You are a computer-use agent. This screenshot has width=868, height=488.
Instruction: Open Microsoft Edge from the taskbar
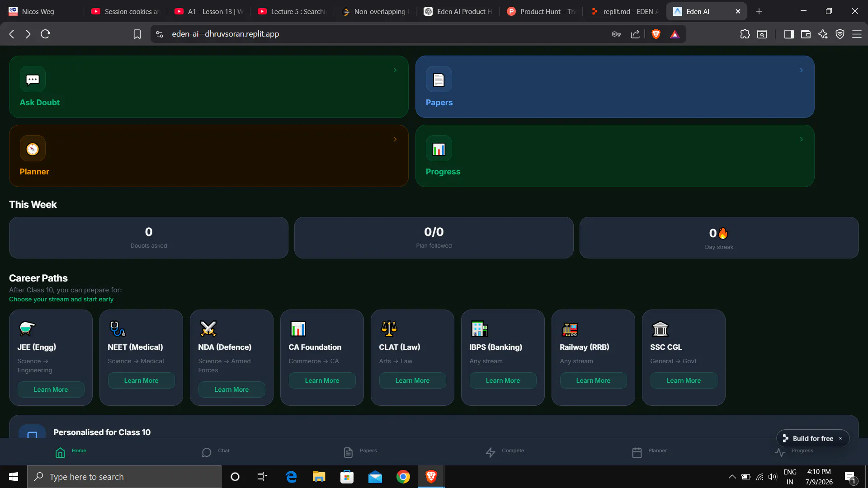(291, 477)
